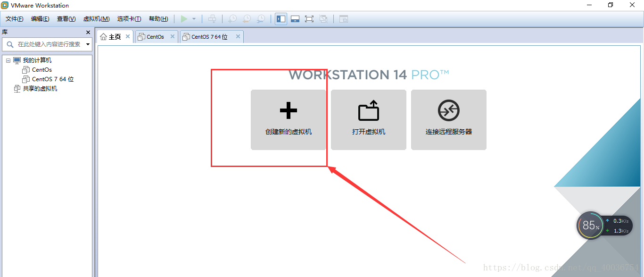Select 我的计算机 in the library
644x277 pixels.
tap(37, 60)
